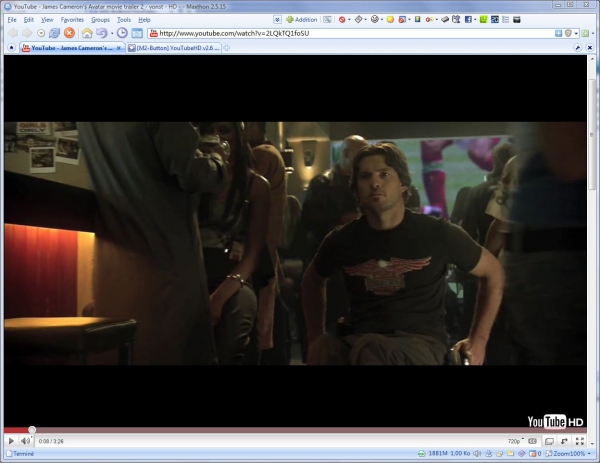Refresh the current page
This screenshot has height=463, width=600.
click(54, 33)
